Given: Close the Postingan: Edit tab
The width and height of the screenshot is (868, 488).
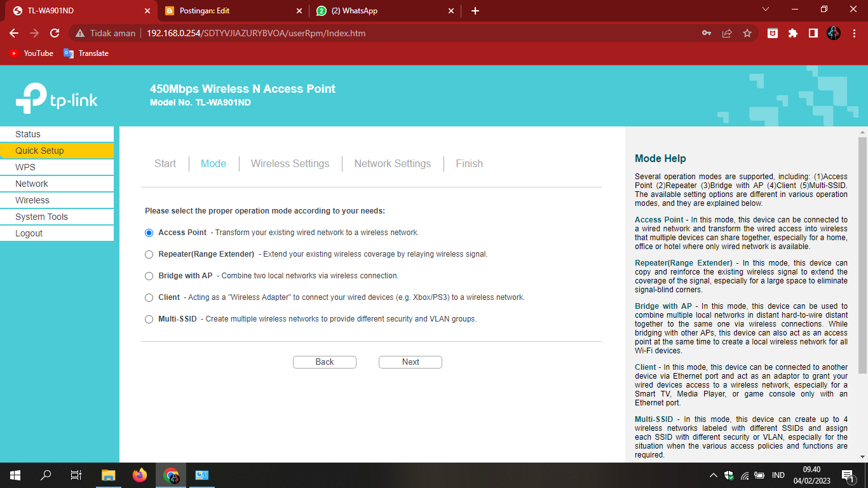Looking at the screenshot, I should [x=299, y=11].
